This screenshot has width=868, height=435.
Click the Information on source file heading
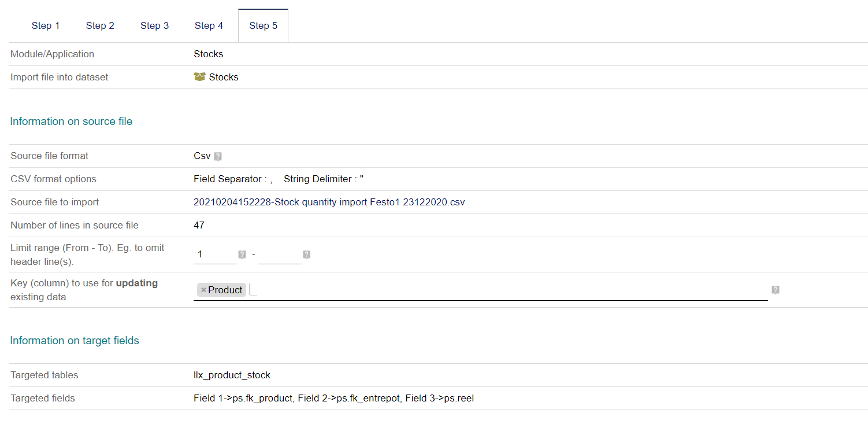71,121
